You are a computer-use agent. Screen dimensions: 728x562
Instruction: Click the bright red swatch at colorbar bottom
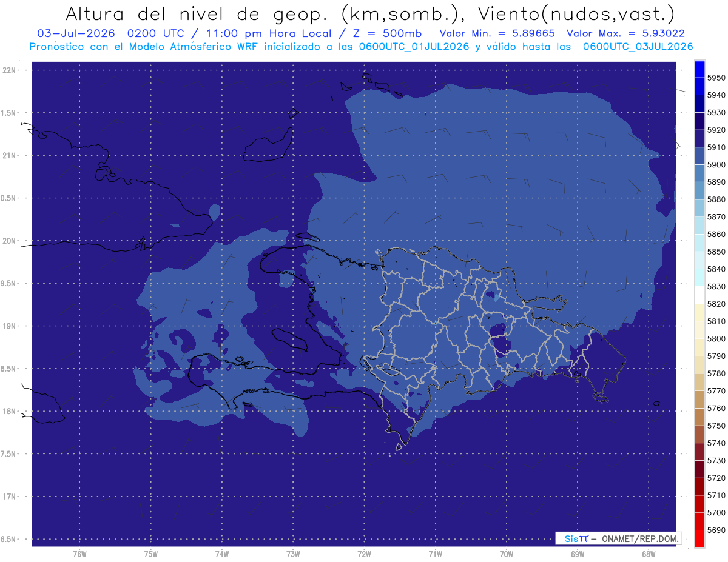pyautogui.click(x=699, y=538)
